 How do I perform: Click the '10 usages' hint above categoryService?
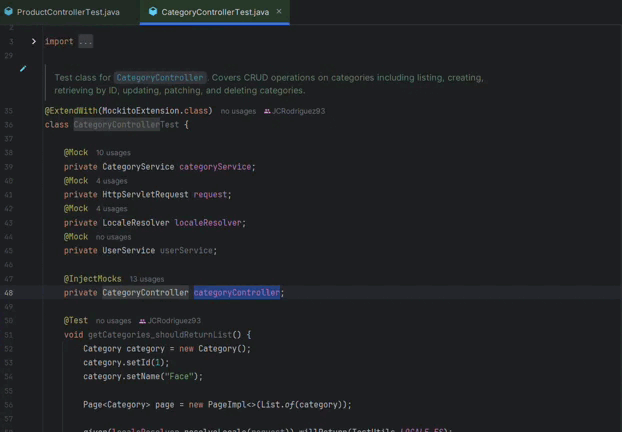click(x=113, y=153)
